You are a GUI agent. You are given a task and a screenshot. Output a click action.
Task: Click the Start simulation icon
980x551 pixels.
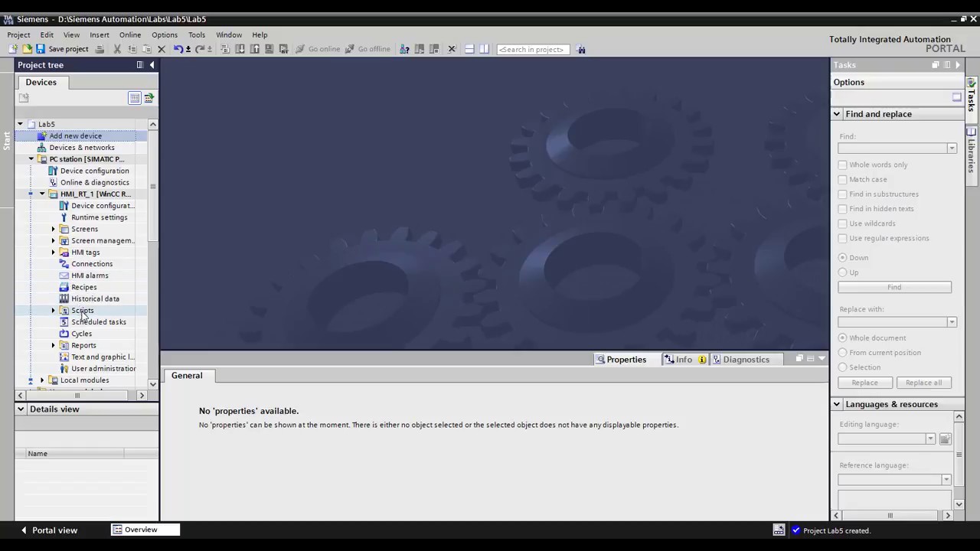269,49
